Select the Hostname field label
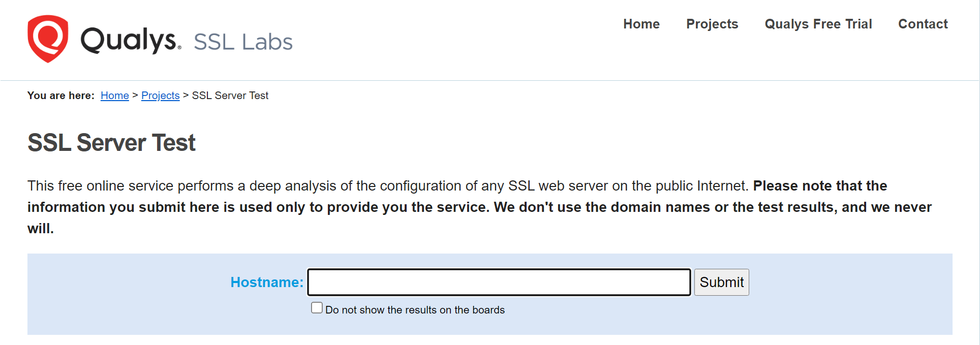Viewport: 980px width, 345px height. pos(266,282)
